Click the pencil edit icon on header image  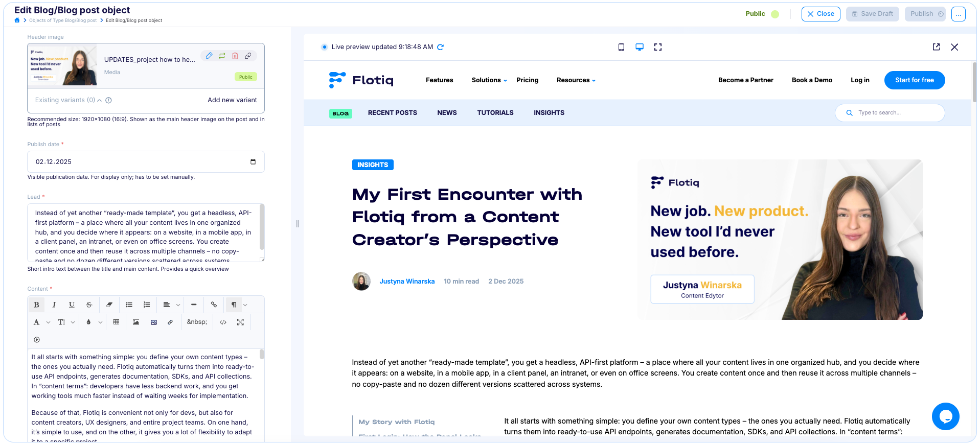[209, 56]
